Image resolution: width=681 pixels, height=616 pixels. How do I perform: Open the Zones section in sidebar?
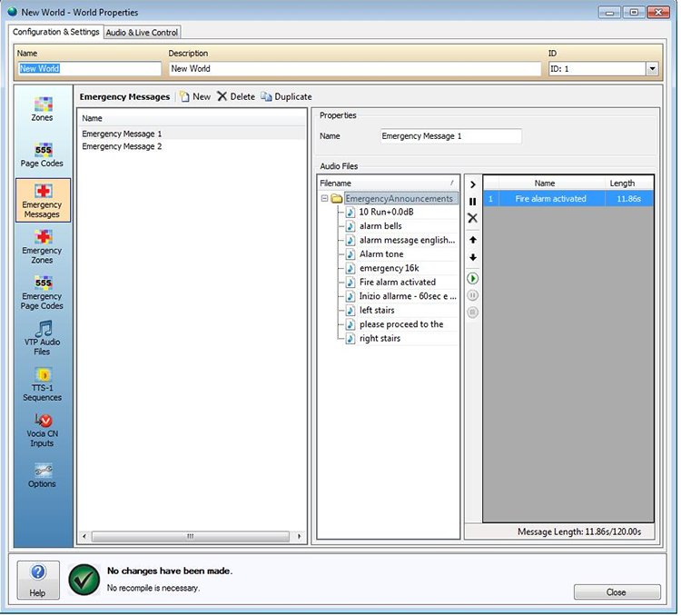(x=42, y=109)
